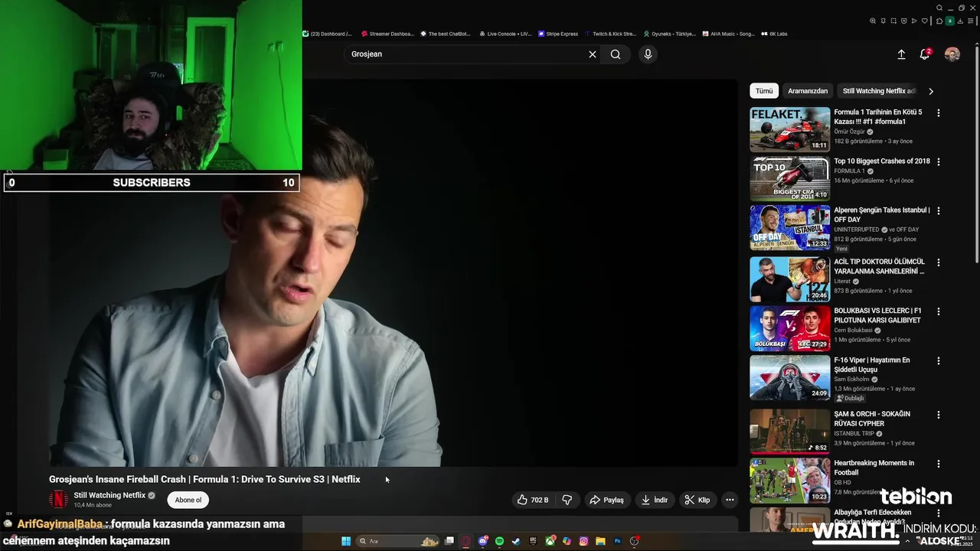
Task: Open Discord from the taskbar
Action: point(483,541)
